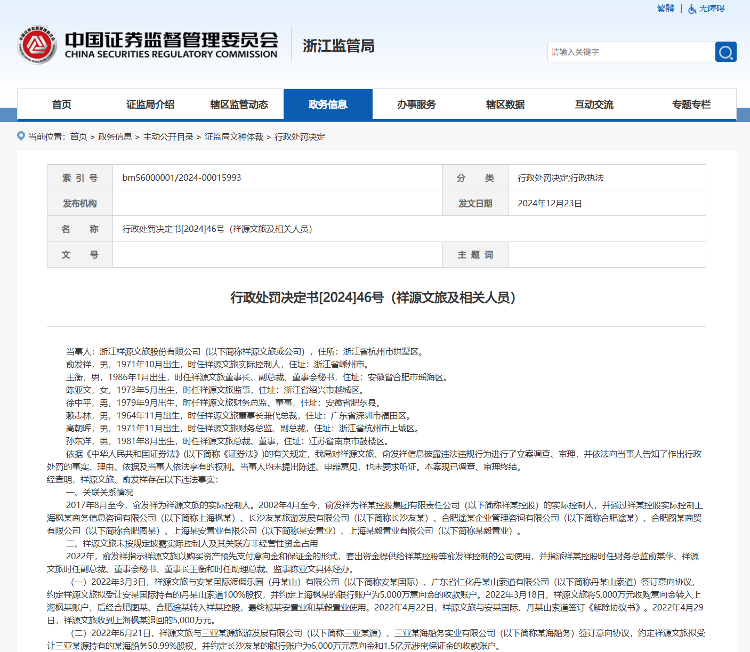Screen dimensions: 750x652
Task: Click the main article title 行政处罚决定书[2024]46号
Action: point(373,298)
